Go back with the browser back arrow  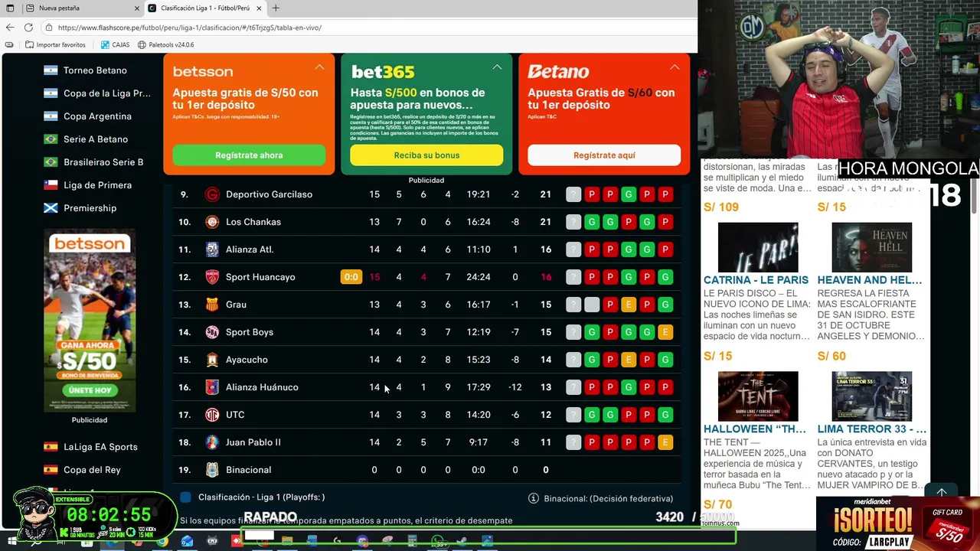(10, 28)
